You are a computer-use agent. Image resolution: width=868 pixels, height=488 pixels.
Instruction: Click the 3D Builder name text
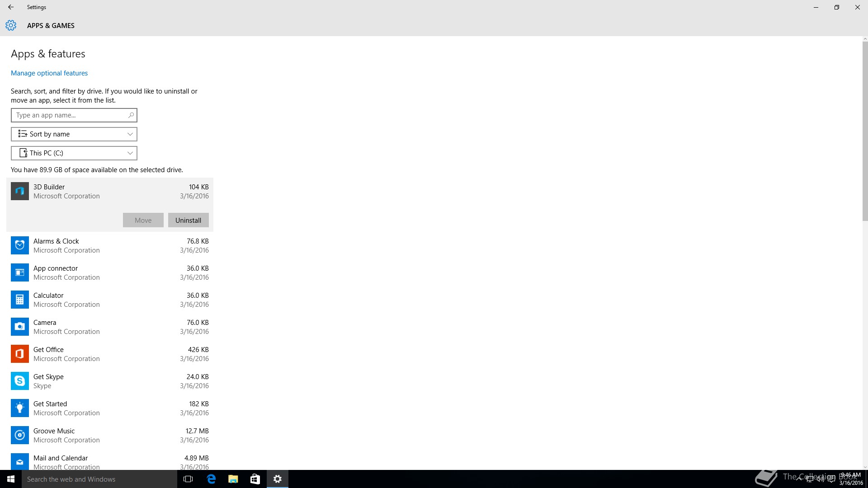pyautogui.click(x=49, y=187)
